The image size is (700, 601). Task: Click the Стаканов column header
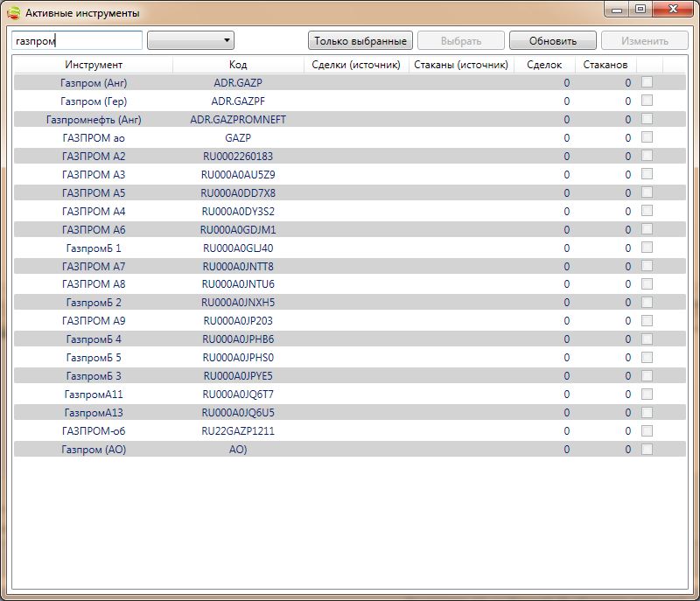tap(605, 65)
